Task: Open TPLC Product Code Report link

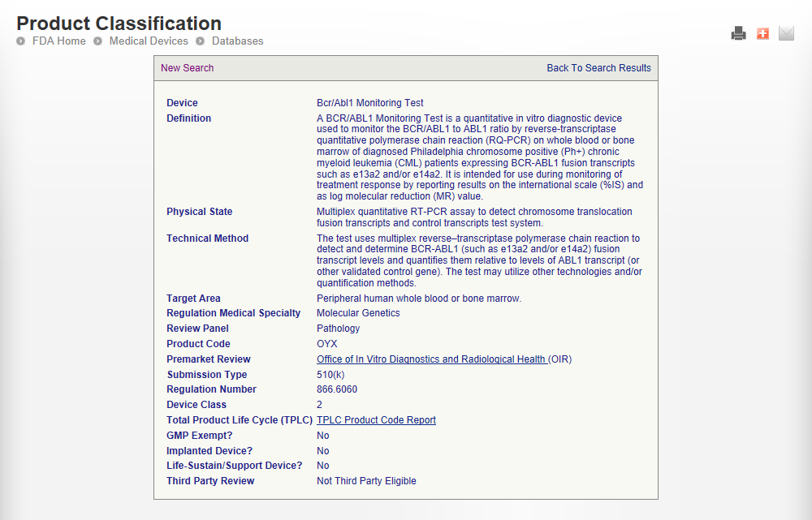Action: pos(377,420)
